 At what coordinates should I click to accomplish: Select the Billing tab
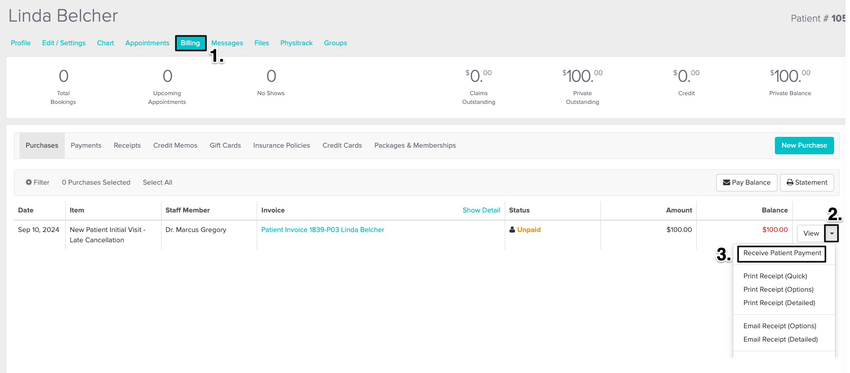(x=190, y=43)
